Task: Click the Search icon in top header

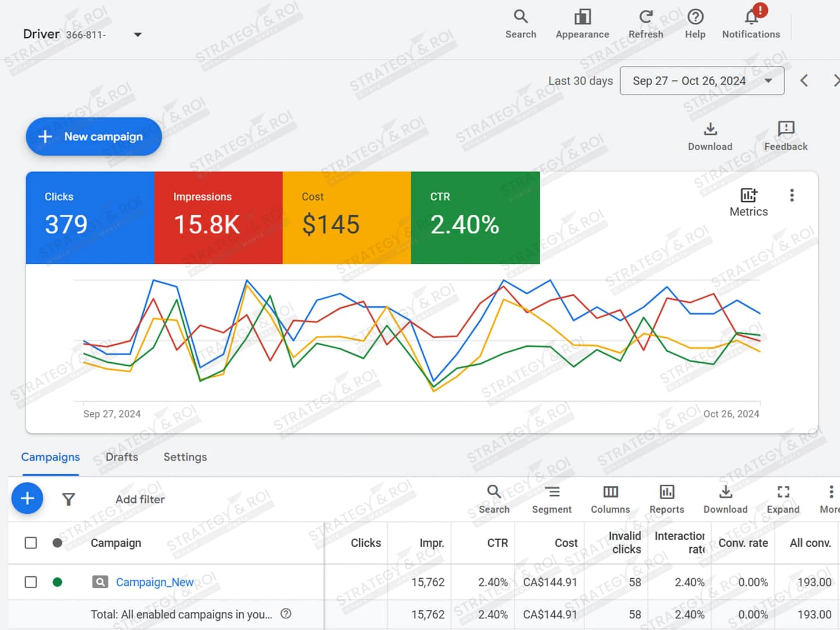Action: [x=520, y=17]
